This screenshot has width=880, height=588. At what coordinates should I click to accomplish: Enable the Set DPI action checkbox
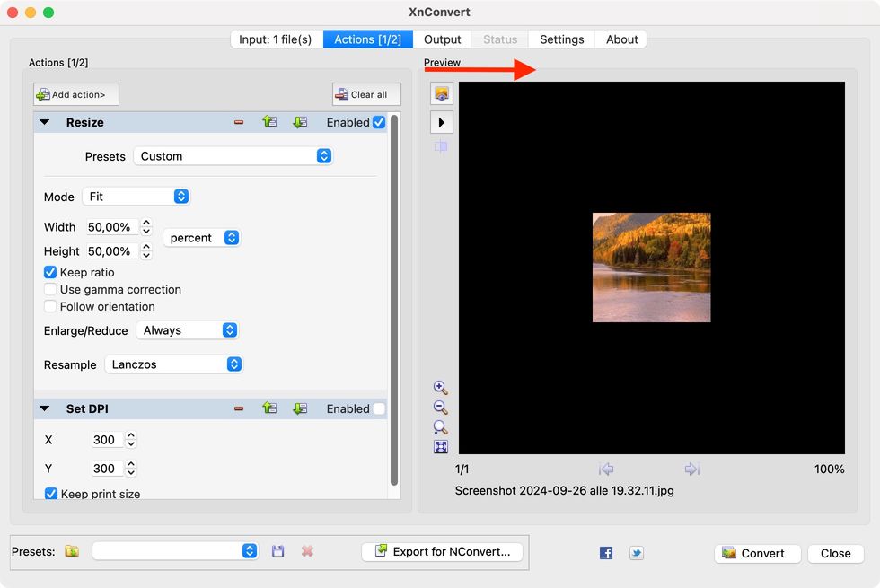(379, 408)
